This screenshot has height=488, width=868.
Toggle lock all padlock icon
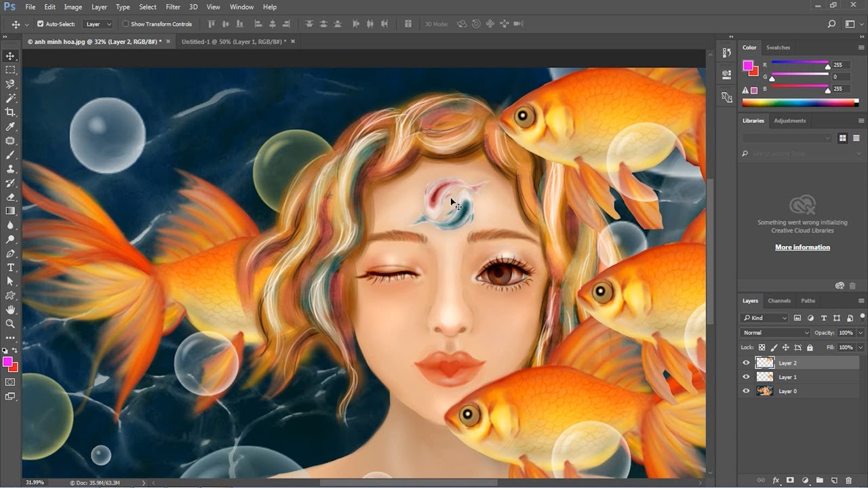[809, 347]
